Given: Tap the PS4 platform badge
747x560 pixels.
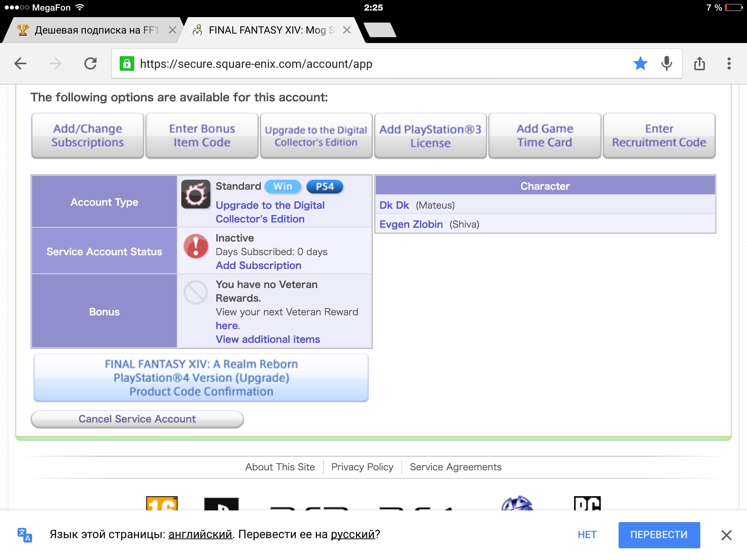Looking at the screenshot, I should 325,187.
